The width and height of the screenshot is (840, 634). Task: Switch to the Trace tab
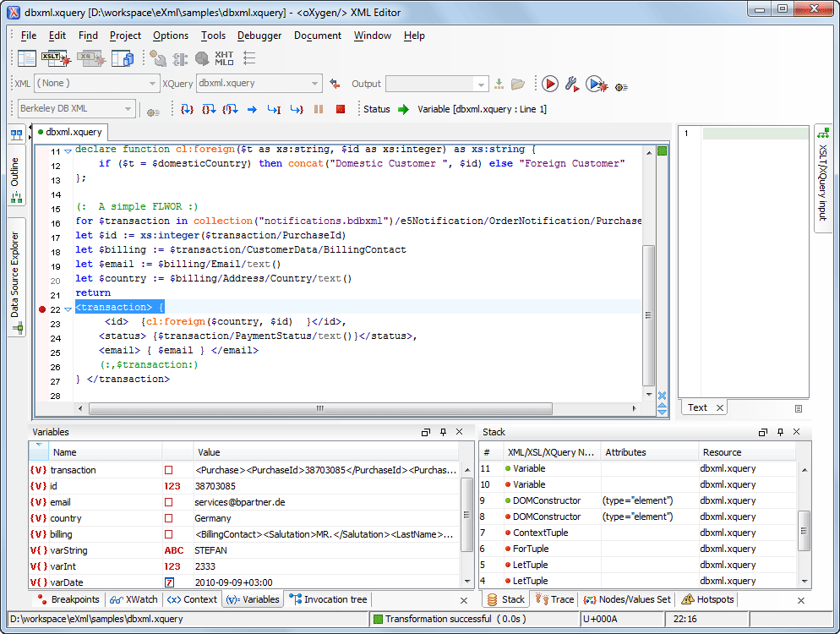pos(555,599)
